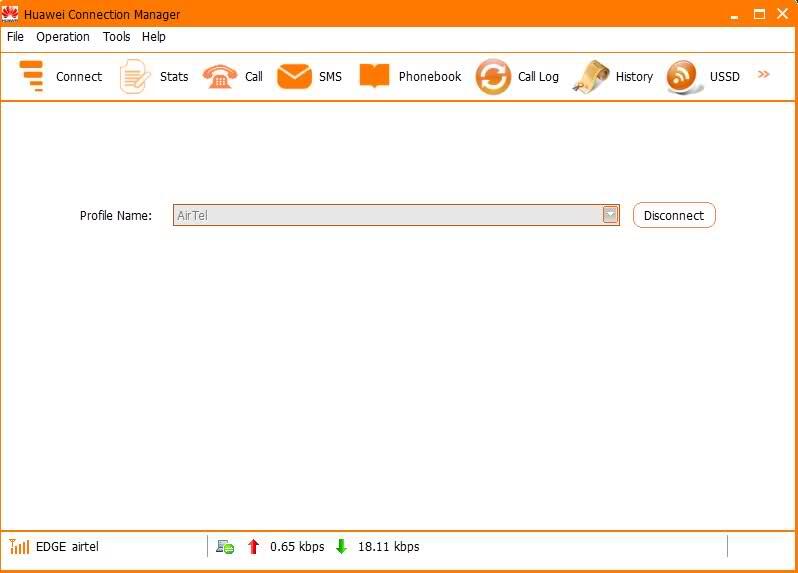Click the Disconnect button
This screenshot has height=573, width=798.
pyautogui.click(x=674, y=215)
